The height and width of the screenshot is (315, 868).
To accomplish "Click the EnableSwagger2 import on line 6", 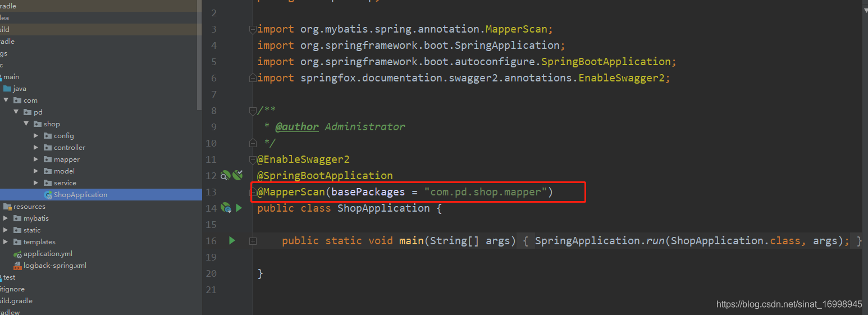I will pos(622,78).
